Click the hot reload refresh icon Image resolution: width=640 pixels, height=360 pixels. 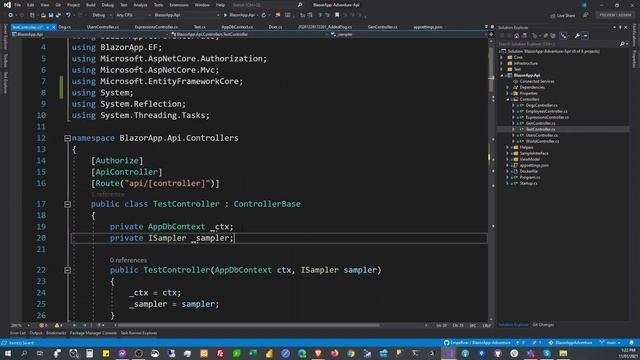point(264,15)
